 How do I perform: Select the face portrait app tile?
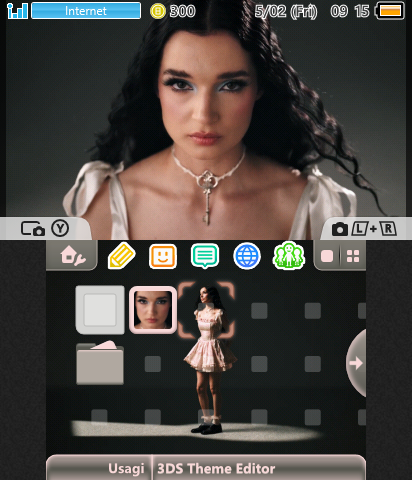pyautogui.click(x=153, y=310)
